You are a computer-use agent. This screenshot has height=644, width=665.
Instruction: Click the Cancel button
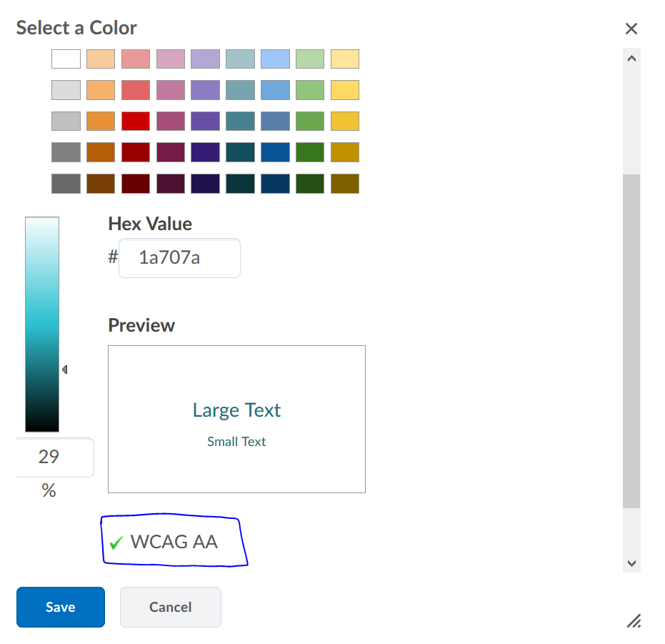click(170, 607)
